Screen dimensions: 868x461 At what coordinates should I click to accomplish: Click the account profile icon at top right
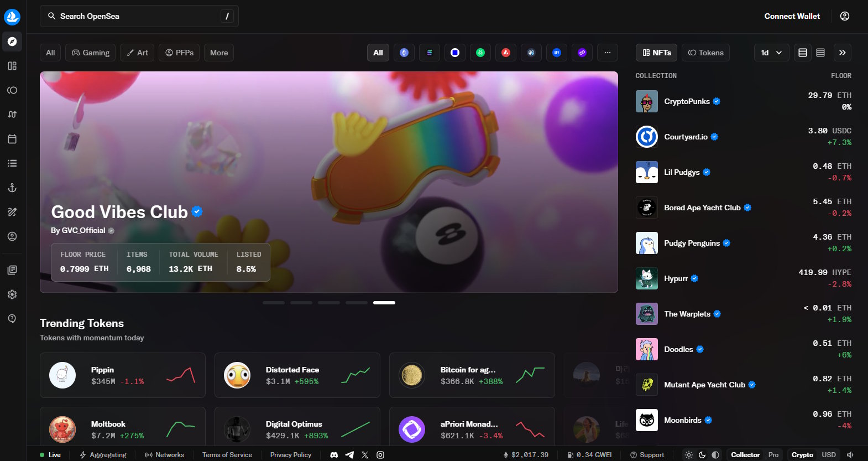845,16
